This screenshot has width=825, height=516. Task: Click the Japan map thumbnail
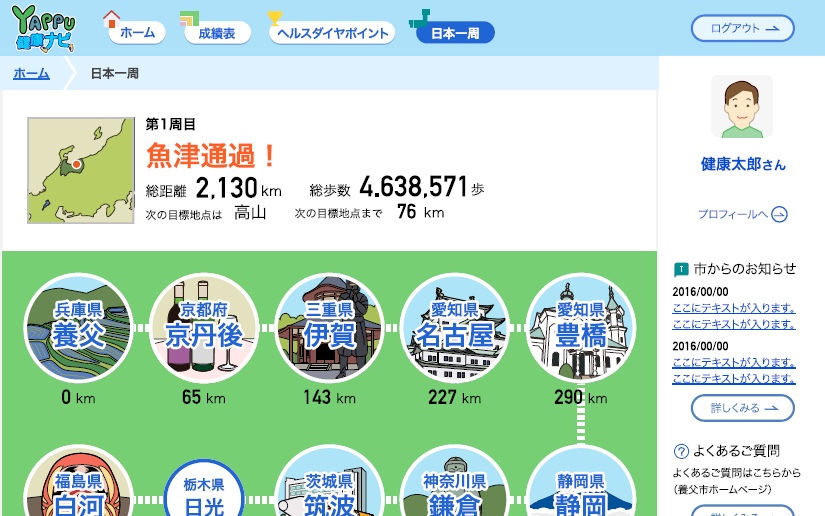pos(81,170)
